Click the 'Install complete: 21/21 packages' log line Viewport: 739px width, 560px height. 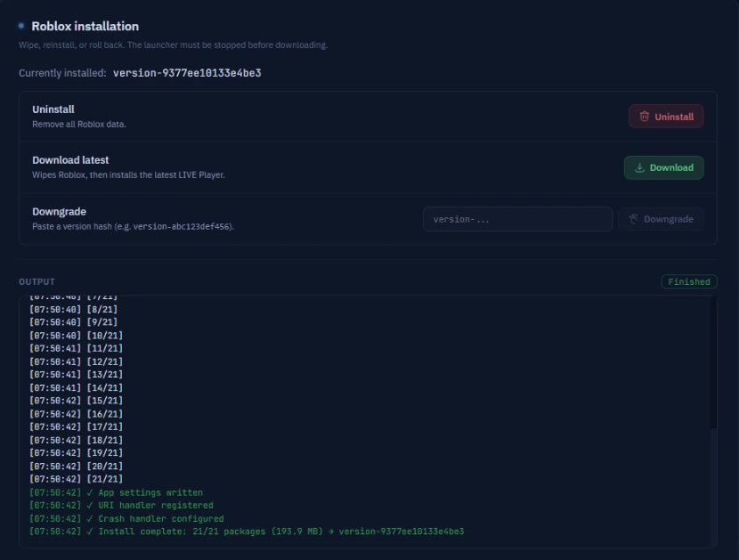[x=247, y=532]
